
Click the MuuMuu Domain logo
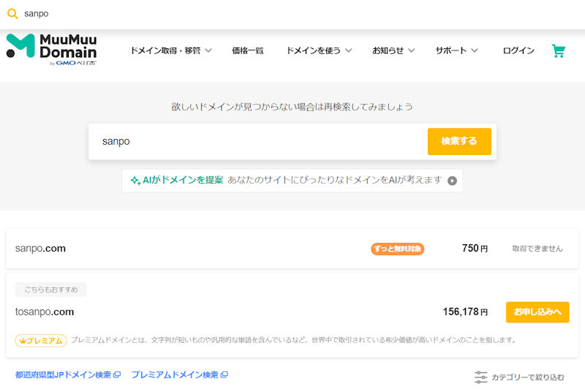[x=51, y=50]
